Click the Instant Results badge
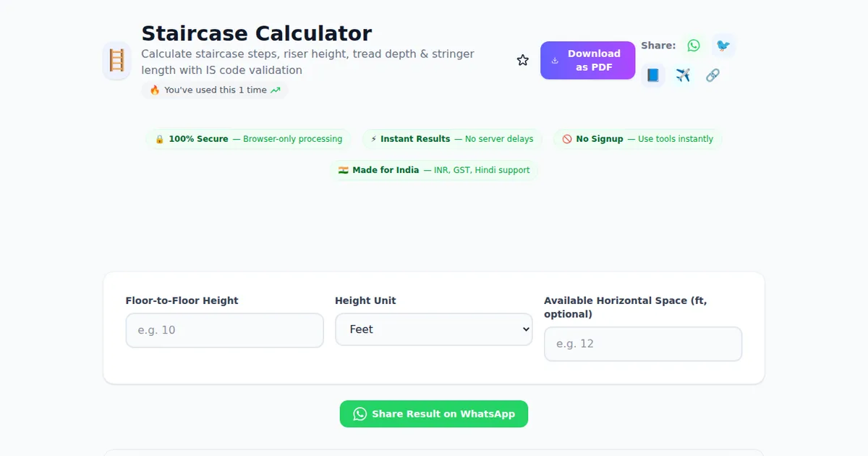The image size is (868, 456). [x=452, y=139]
